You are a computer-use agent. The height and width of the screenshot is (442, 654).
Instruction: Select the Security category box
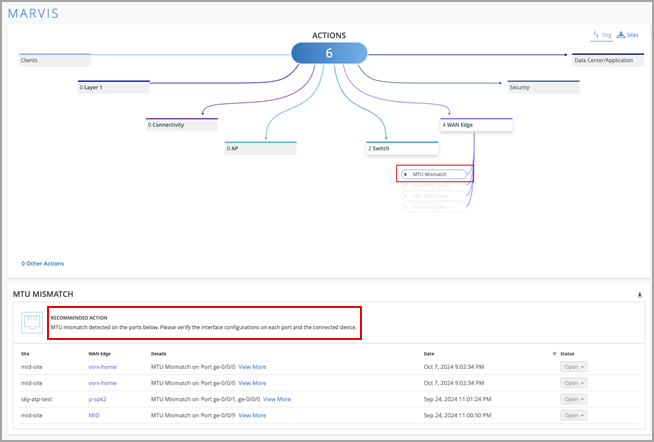click(543, 87)
